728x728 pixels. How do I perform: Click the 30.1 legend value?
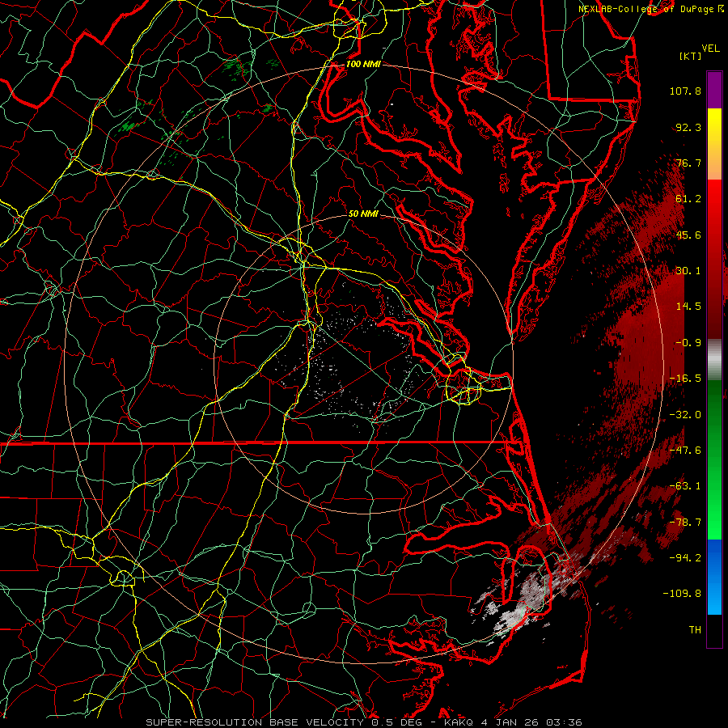coord(688,271)
